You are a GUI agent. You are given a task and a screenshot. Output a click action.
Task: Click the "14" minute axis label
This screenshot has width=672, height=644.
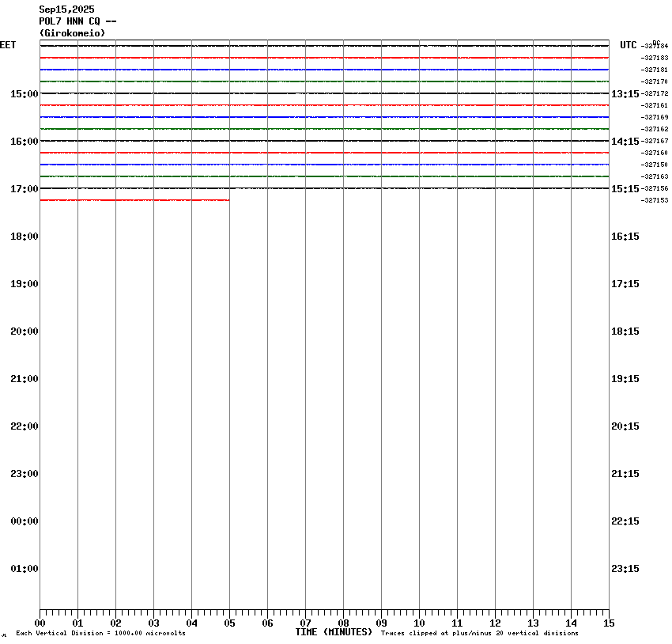pos(571,623)
